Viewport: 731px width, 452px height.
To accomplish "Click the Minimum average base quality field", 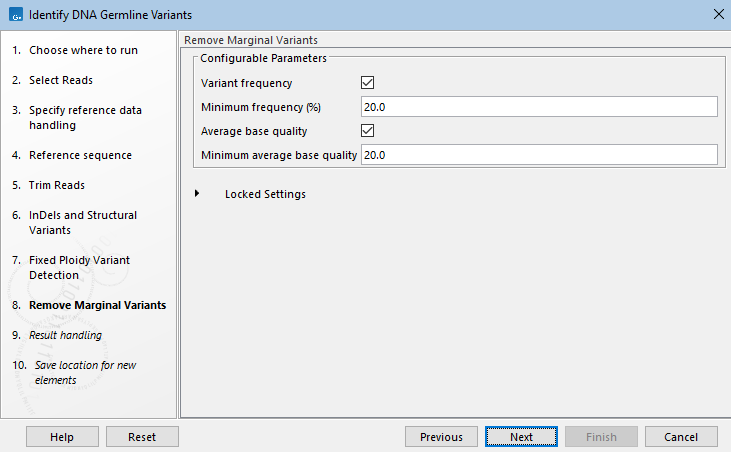I will tap(539, 155).
